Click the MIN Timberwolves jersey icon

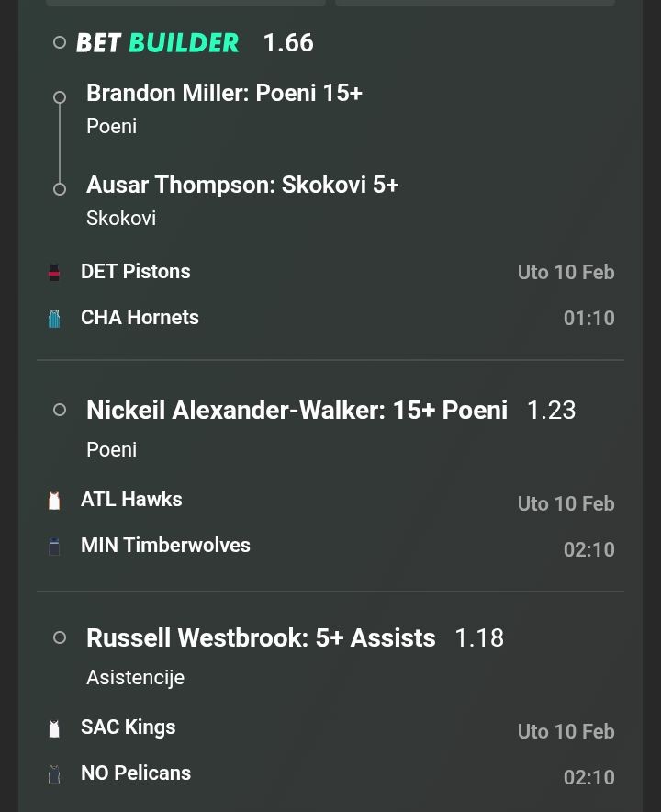pos(54,546)
